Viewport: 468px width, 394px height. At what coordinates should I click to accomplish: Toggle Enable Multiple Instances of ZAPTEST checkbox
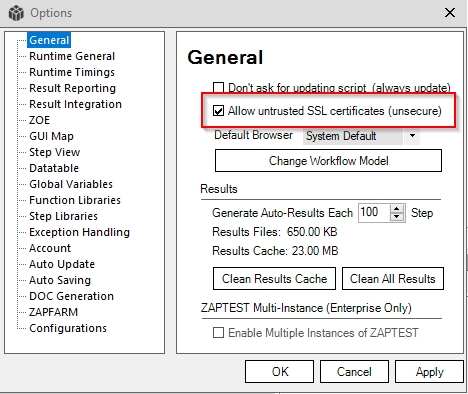click(218, 332)
